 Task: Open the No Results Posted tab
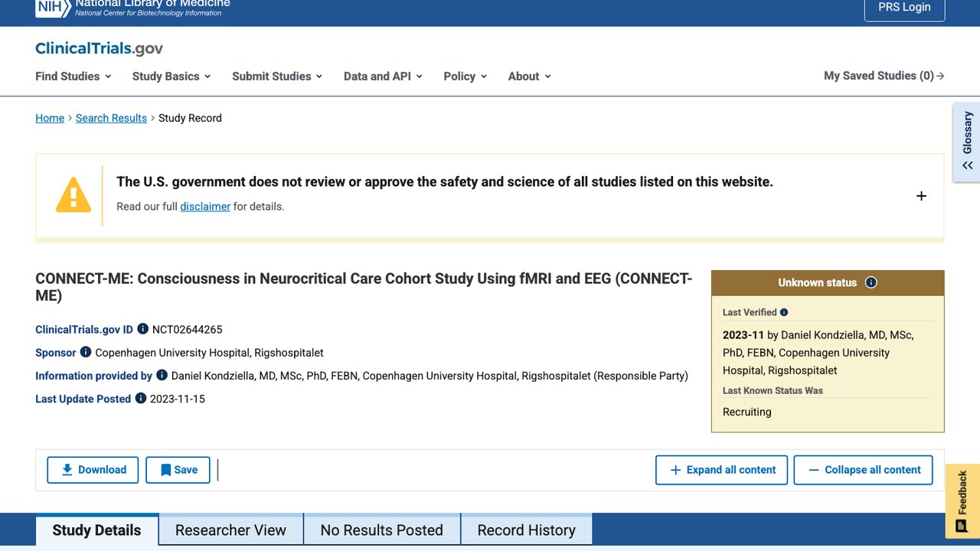[382, 530]
